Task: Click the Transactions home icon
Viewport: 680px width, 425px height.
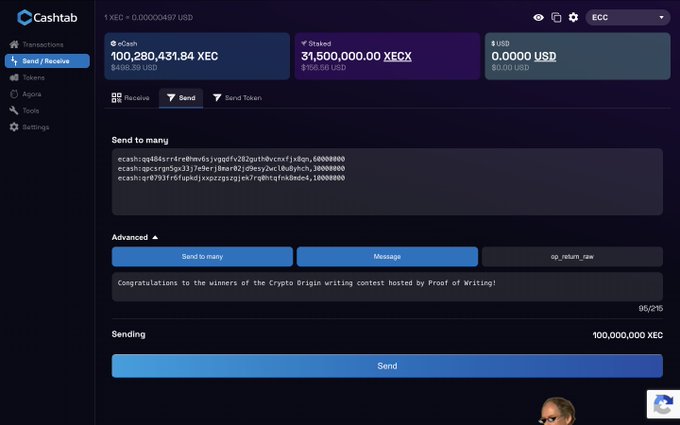Action: [x=14, y=44]
